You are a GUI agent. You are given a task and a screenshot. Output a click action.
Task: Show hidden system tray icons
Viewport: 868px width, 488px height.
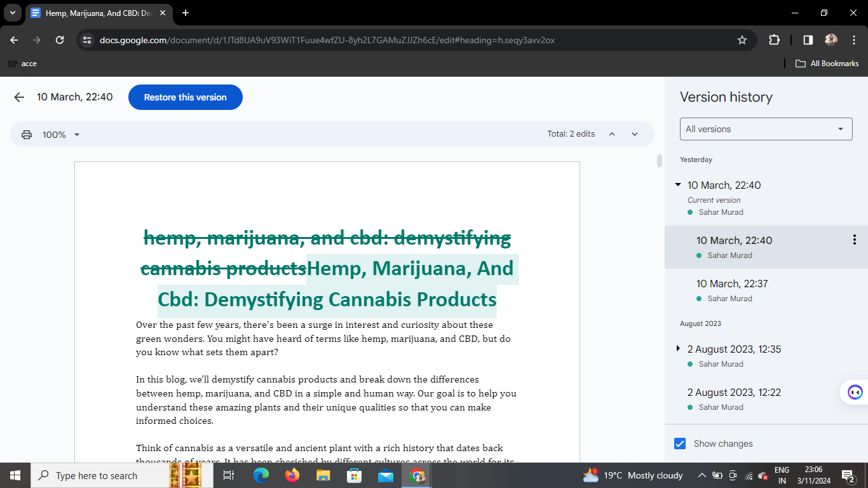coord(702,476)
